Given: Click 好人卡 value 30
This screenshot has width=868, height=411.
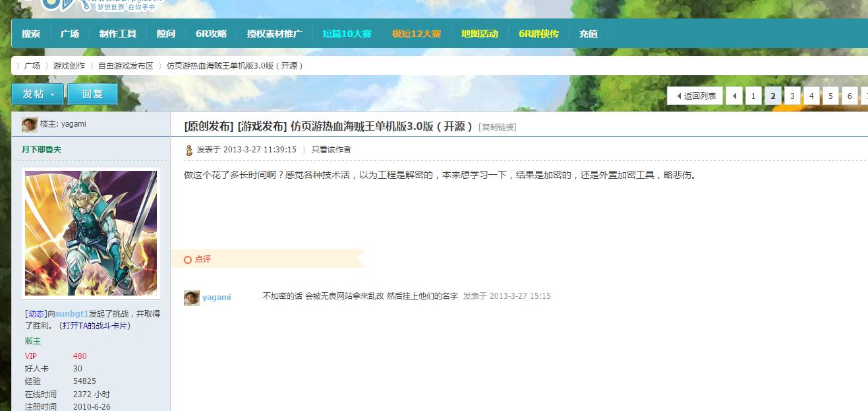Looking at the screenshot, I should point(78,369).
